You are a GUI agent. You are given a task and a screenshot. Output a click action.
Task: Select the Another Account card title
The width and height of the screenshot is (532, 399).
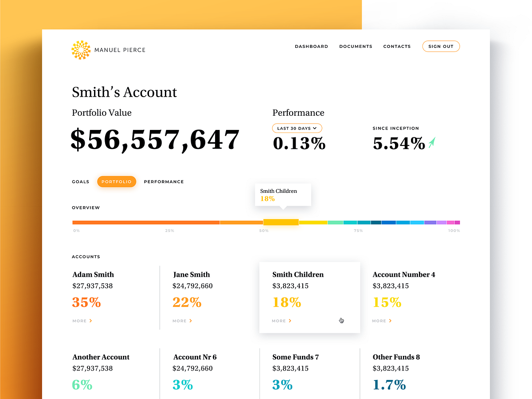coord(101,357)
